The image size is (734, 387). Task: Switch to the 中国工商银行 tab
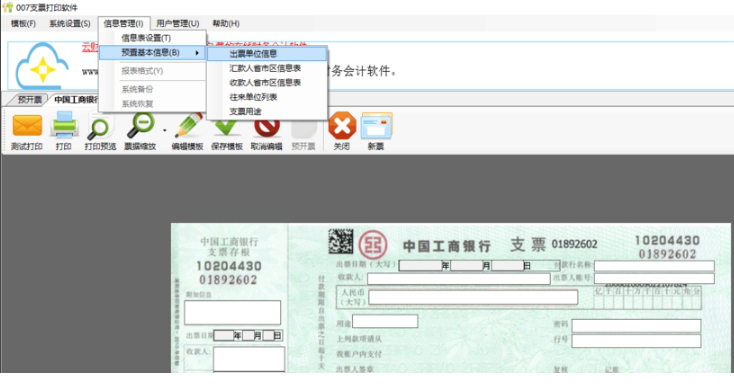click(75, 99)
